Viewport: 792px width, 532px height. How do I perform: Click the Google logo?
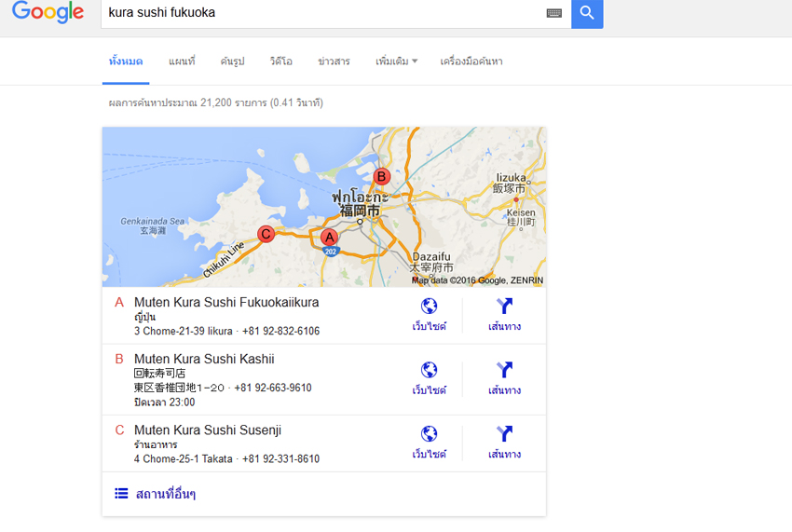coord(48,13)
